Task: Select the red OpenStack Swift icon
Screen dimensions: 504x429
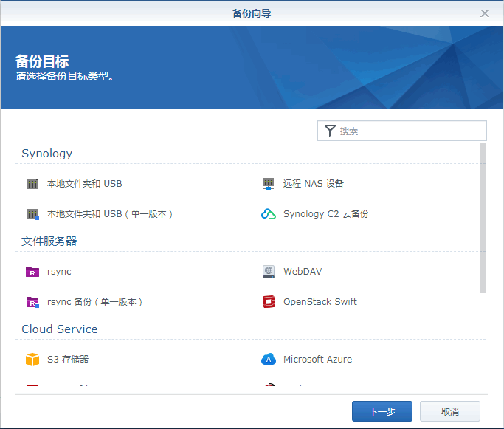Action: tap(269, 302)
